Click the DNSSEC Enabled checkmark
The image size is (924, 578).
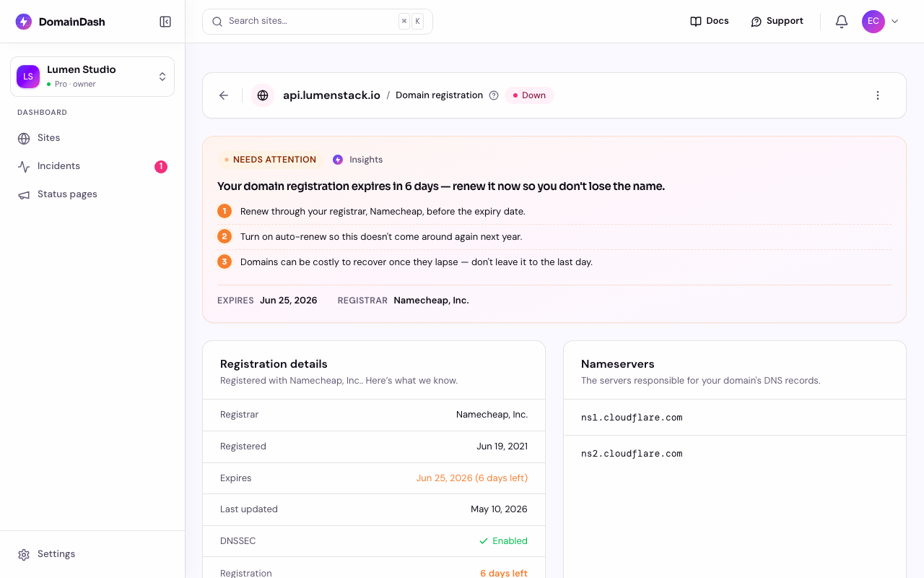484,541
